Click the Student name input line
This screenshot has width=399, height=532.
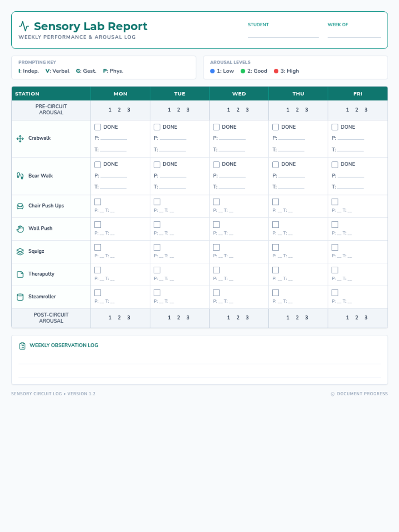283,33
